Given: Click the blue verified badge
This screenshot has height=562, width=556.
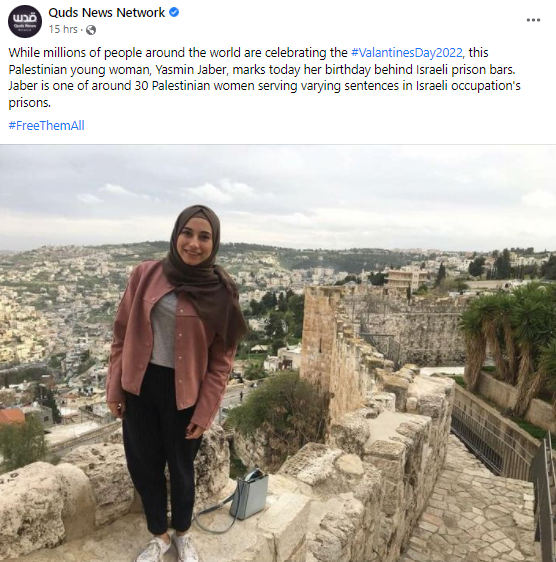Looking at the screenshot, I should tap(174, 12).
